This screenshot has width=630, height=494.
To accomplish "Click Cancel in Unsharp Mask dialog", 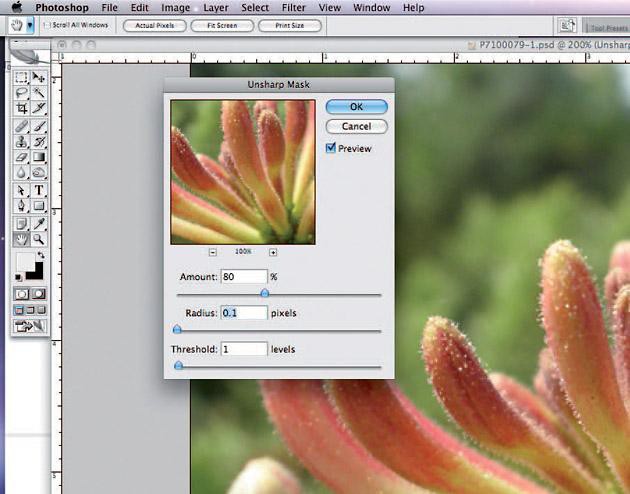I will pyautogui.click(x=356, y=127).
